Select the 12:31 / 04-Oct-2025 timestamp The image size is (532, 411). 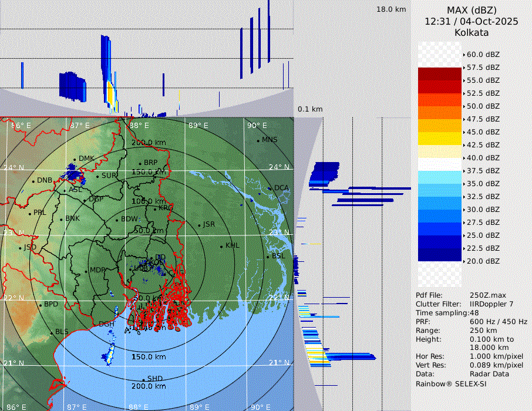point(472,21)
